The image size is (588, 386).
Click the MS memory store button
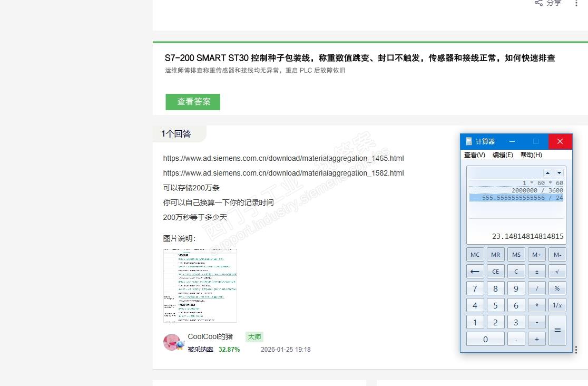(x=516, y=255)
